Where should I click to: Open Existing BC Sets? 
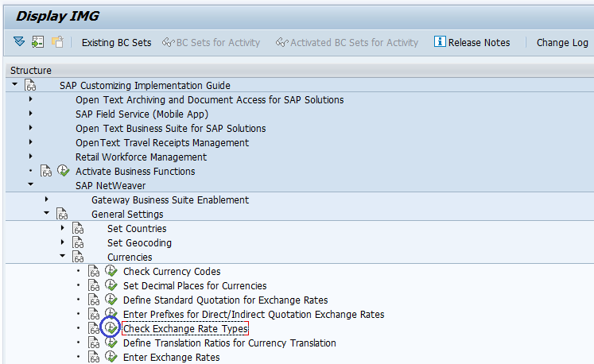coord(116,42)
